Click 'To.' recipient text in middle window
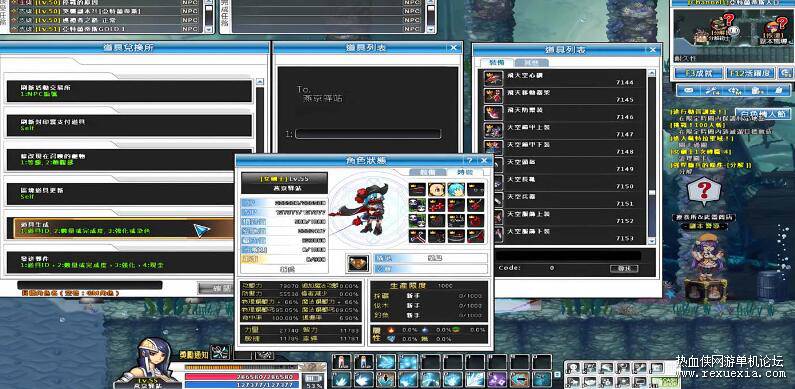This screenshot has width=795, height=389. pyautogui.click(x=303, y=89)
